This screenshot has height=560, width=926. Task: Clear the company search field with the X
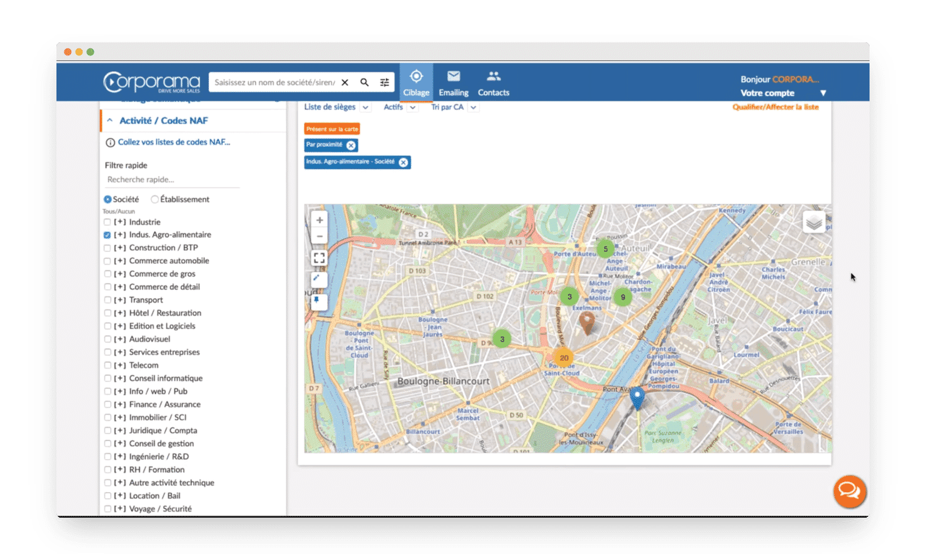[x=345, y=82]
